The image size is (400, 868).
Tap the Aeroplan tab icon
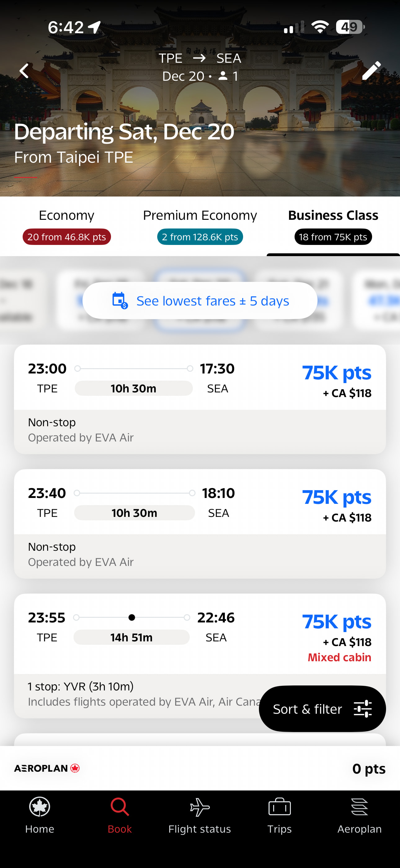click(359, 807)
